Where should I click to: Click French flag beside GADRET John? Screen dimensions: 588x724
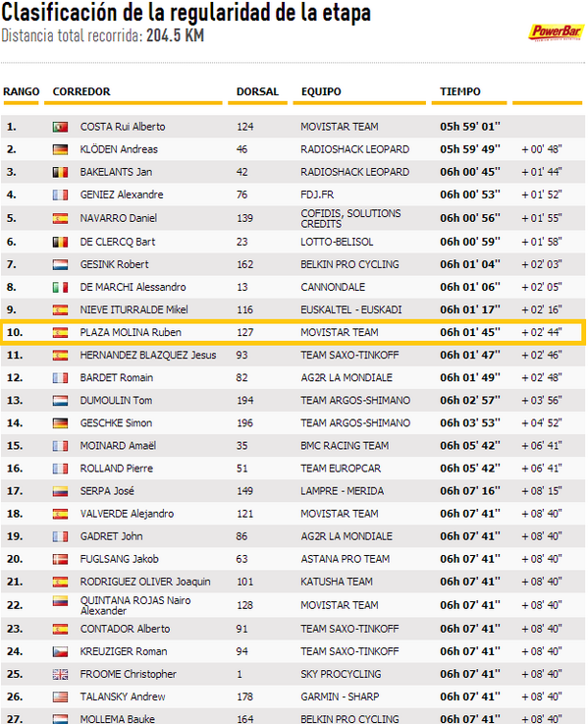click(x=60, y=536)
